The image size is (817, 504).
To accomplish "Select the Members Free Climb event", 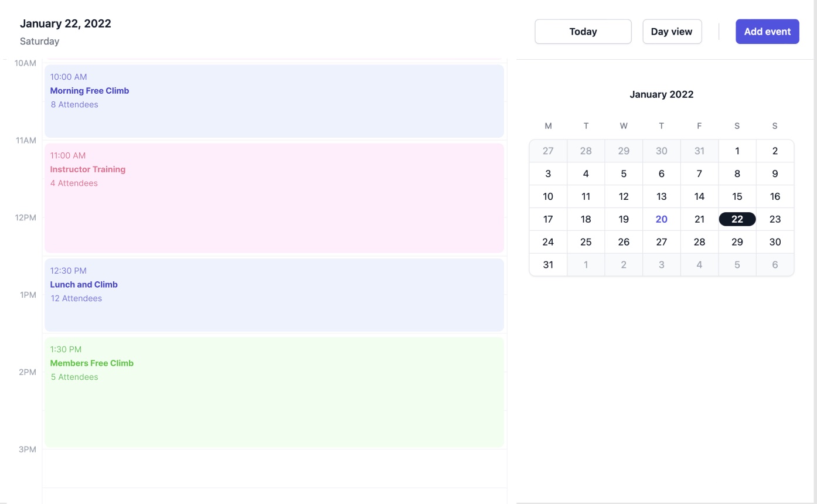I will click(x=274, y=391).
